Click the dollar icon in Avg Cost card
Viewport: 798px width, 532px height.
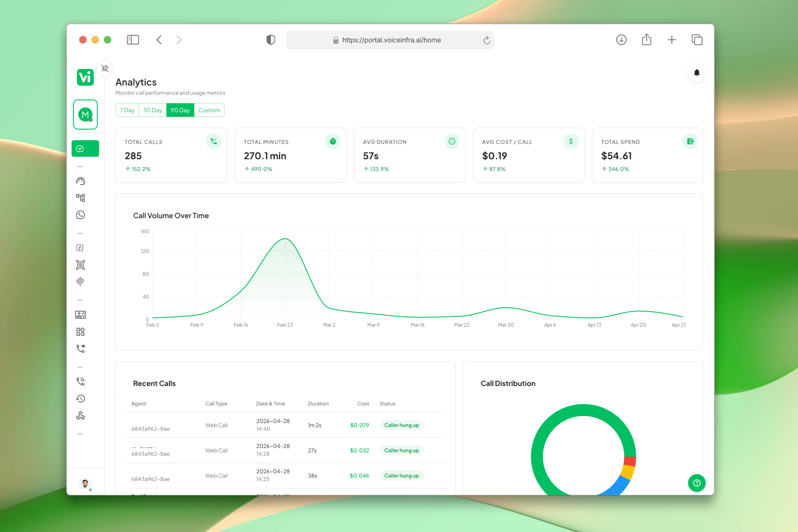click(x=571, y=141)
